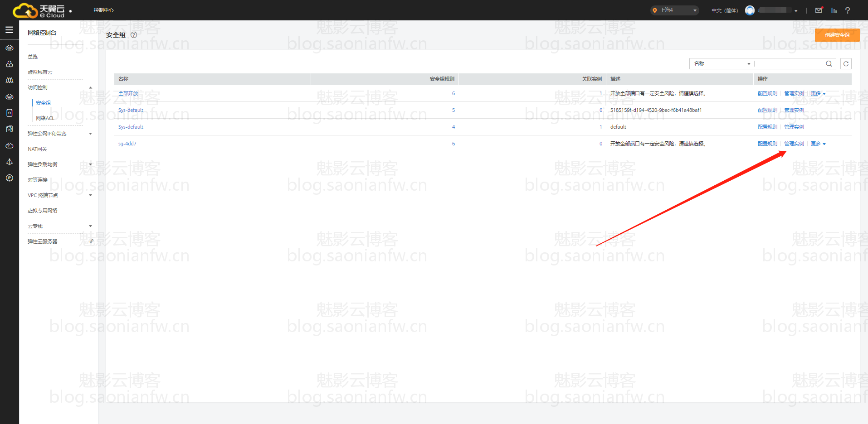Expand the VPC 终端节点 menu section
This screenshot has height=424, width=868.
tap(90, 195)
